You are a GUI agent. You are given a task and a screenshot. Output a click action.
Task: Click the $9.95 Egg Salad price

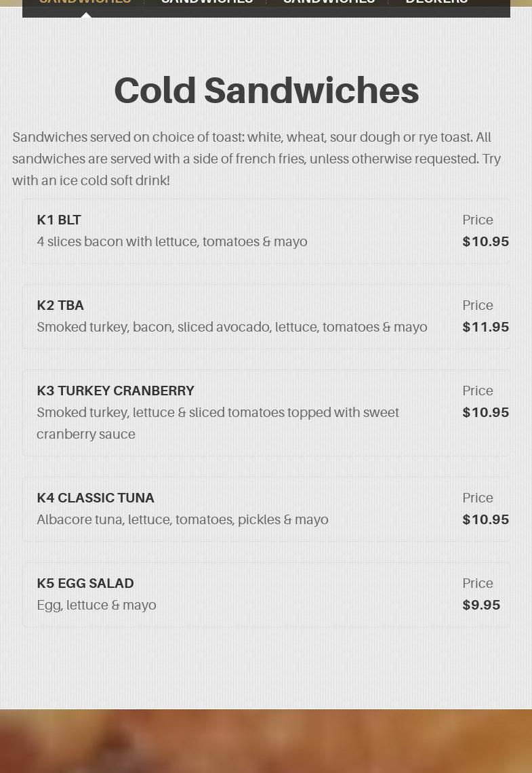pos(481,606)
